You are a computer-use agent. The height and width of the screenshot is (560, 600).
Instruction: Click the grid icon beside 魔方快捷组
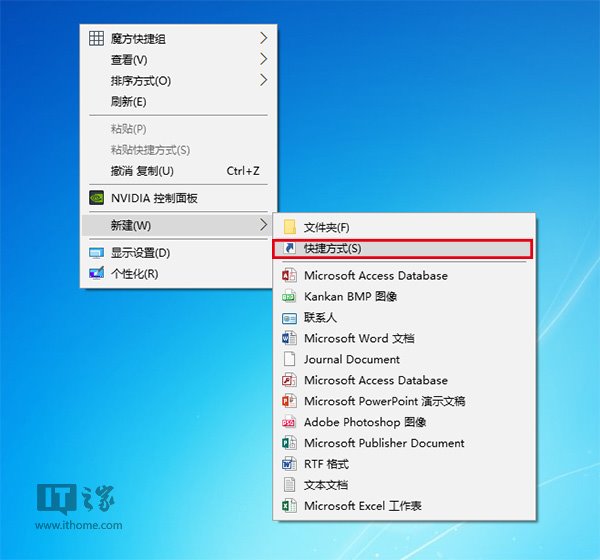[96, 38]
